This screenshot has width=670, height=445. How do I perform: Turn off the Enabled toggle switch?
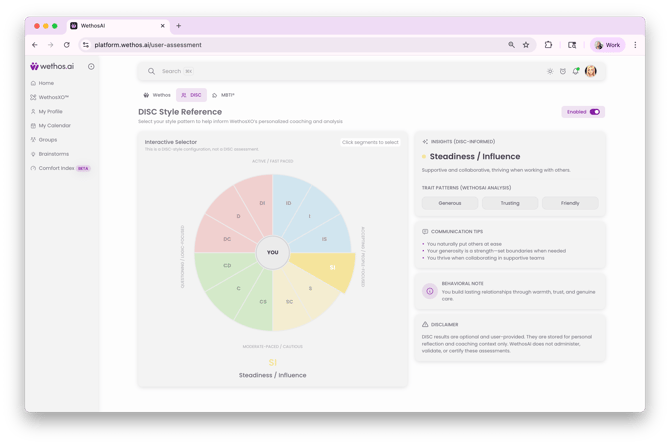click(x=594, y=112)
